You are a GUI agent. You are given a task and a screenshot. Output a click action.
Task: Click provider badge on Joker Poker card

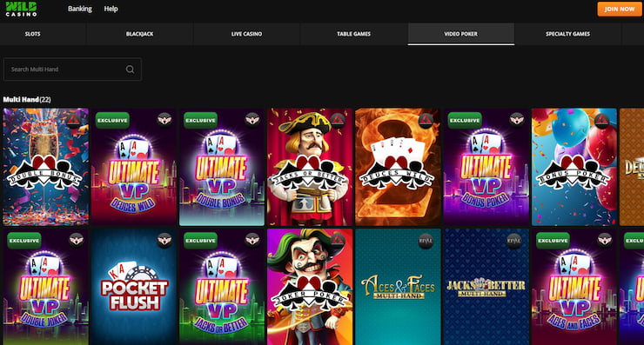pyautogui.click(x=338, y=241)
